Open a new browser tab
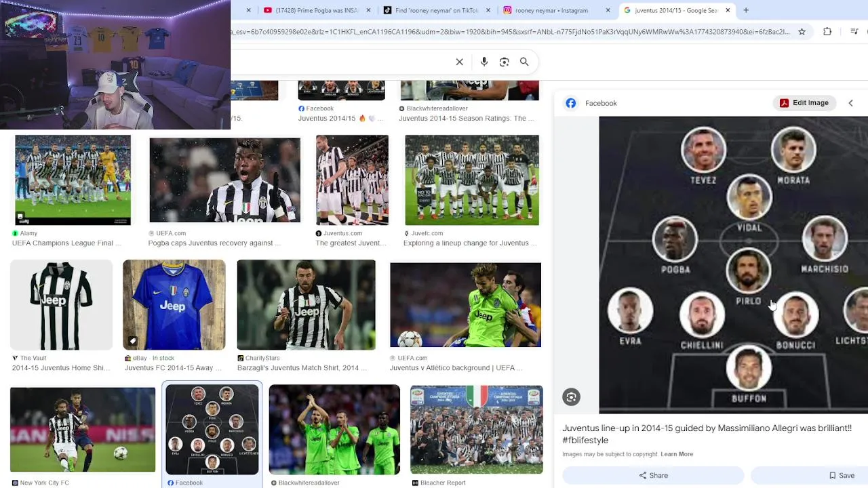This screenshot has height=488, width=868. 746,10
